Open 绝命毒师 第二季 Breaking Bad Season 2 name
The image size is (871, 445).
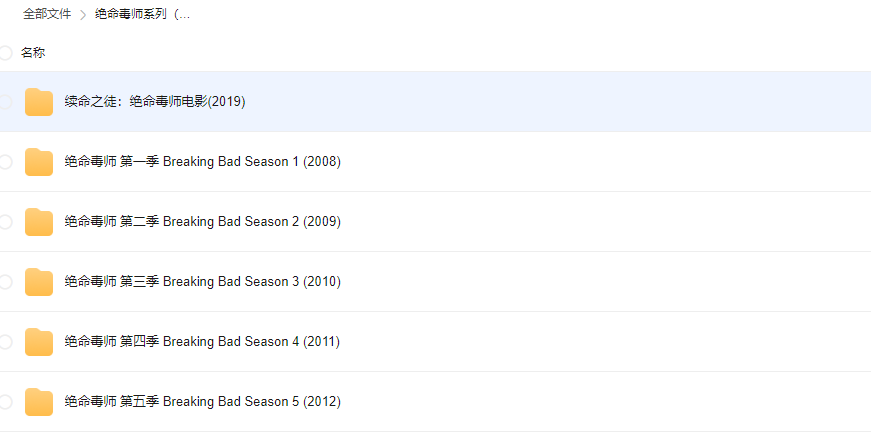pyautogui.click(x=202, y=222)
